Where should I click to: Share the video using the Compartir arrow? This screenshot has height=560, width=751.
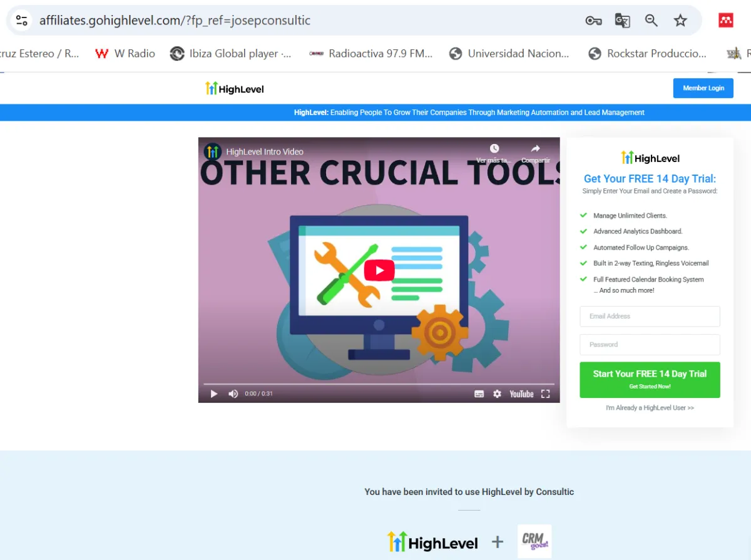(x=536, y=149)
